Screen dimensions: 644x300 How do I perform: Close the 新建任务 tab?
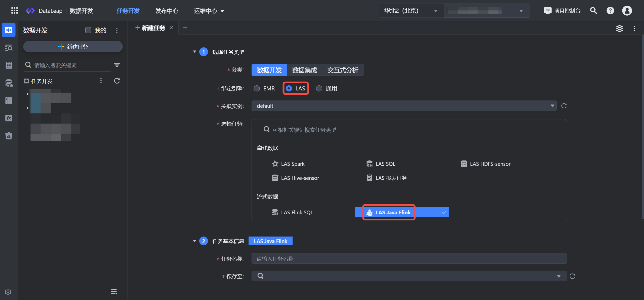pyautogui.click(x=171, y=28)
